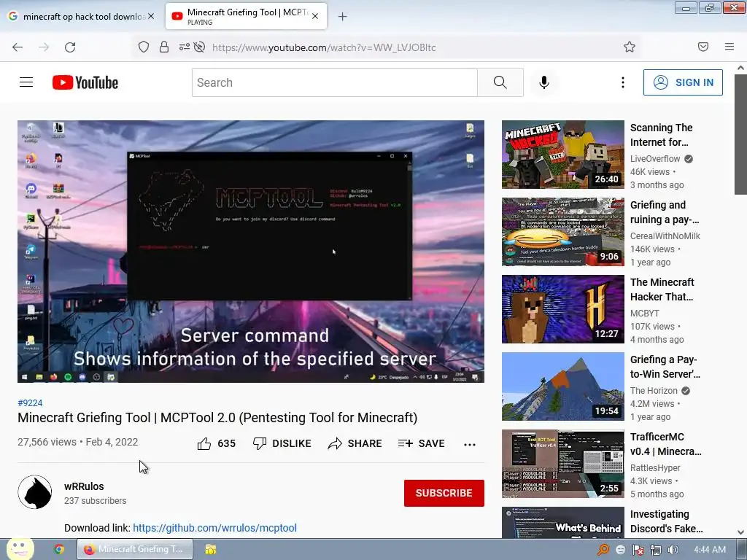The height and width of the screenshot is (560, 747).
Task: Click the video player to pause
Action: 251,251
